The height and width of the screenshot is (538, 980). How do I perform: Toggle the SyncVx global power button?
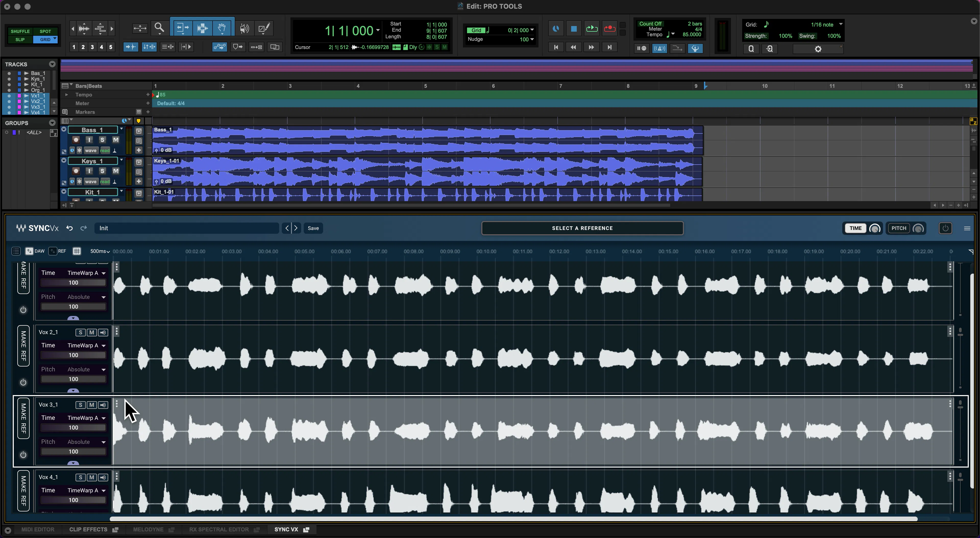point(945,228)
